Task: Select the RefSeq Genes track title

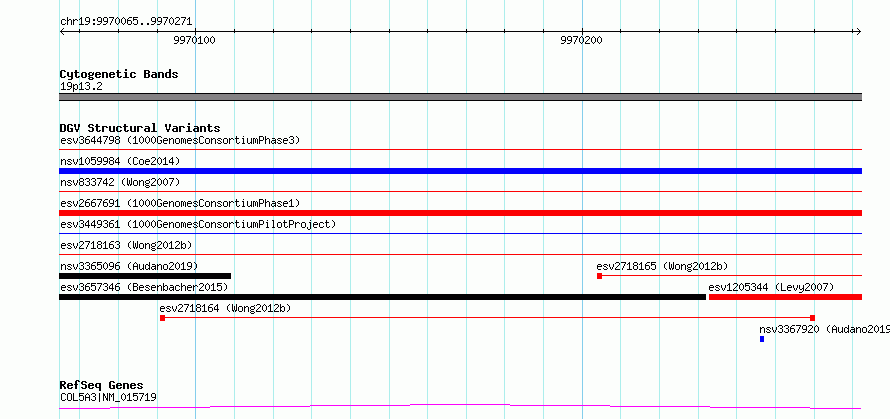Action: tap(102, 386)
